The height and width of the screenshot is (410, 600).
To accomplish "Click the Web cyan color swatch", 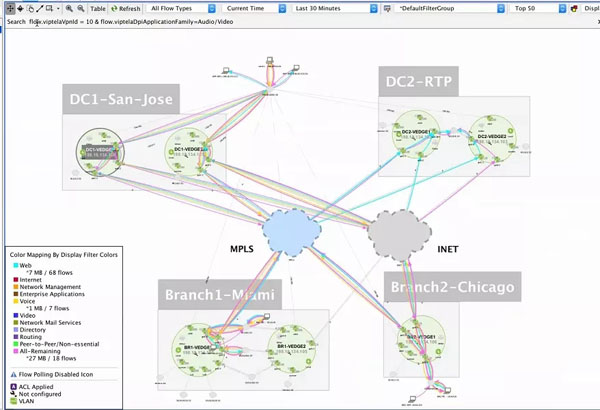I will (16, 265).
